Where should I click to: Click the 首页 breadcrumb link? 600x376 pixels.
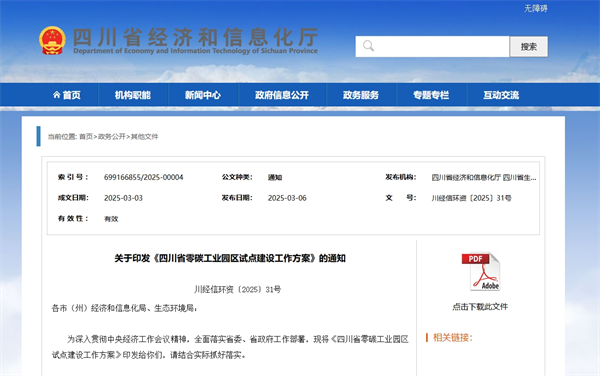click(86, 137)
